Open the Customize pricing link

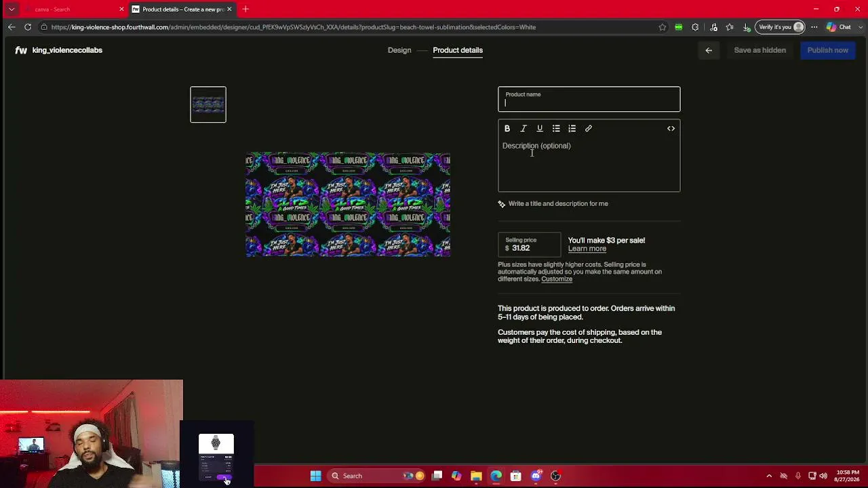coord(557,279)
